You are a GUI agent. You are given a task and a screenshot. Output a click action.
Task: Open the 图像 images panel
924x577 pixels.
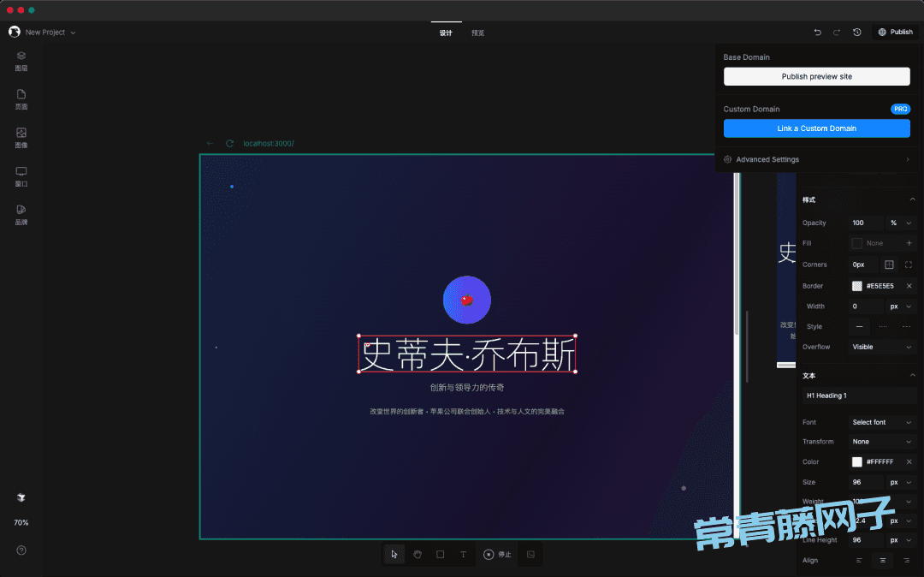coord(21,138)
